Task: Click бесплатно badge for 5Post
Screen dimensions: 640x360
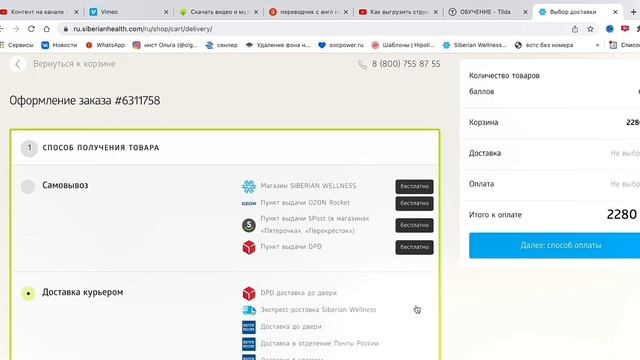Action: pyautogui.click(x=414, y=225)
